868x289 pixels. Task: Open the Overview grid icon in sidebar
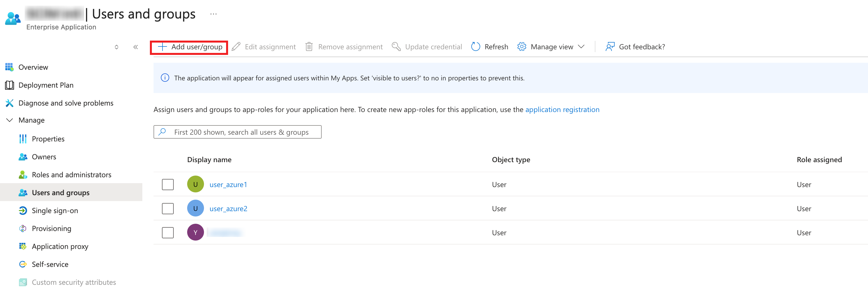10,67
